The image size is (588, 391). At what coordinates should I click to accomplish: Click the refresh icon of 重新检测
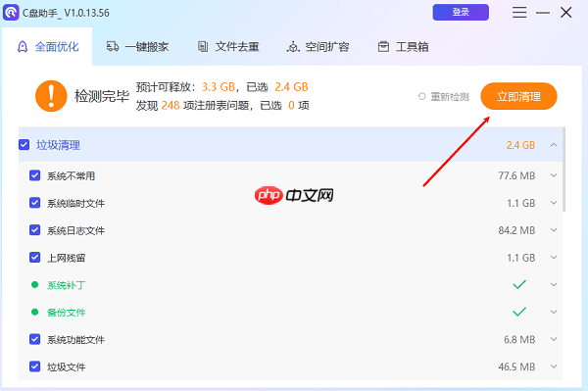click(x=422, y=97)
